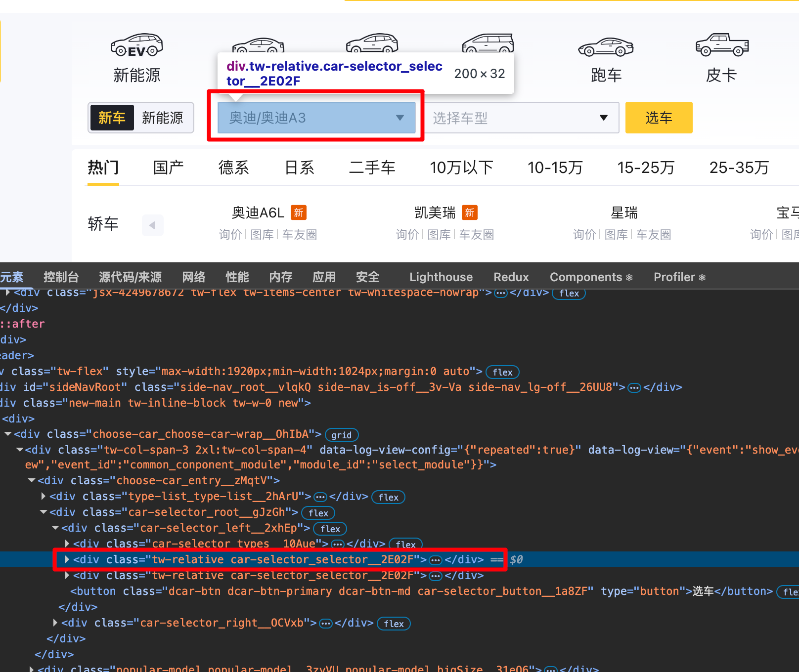Select the 10-15万 price tab
The height and width of the screenshot is (672, 799).
pos(555,168)
